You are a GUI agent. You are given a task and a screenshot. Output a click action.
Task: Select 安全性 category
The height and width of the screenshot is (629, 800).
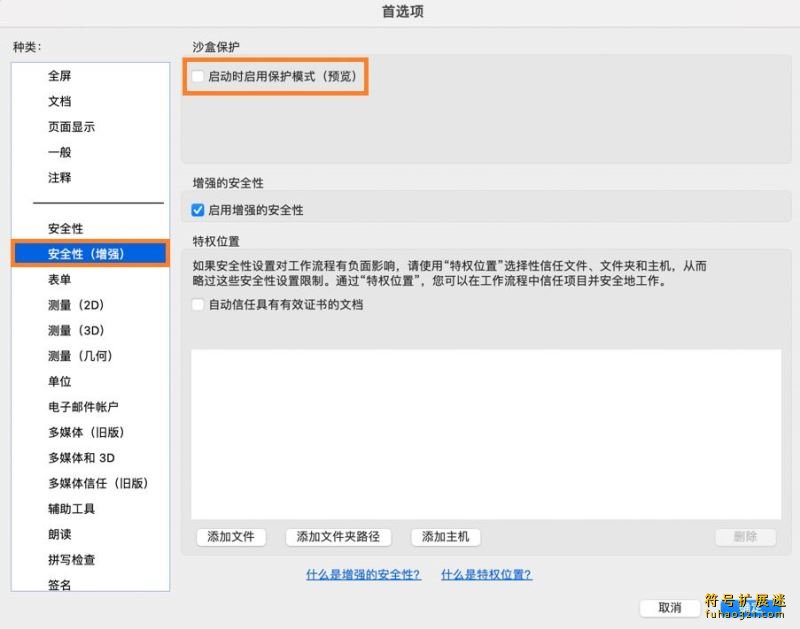65,229
